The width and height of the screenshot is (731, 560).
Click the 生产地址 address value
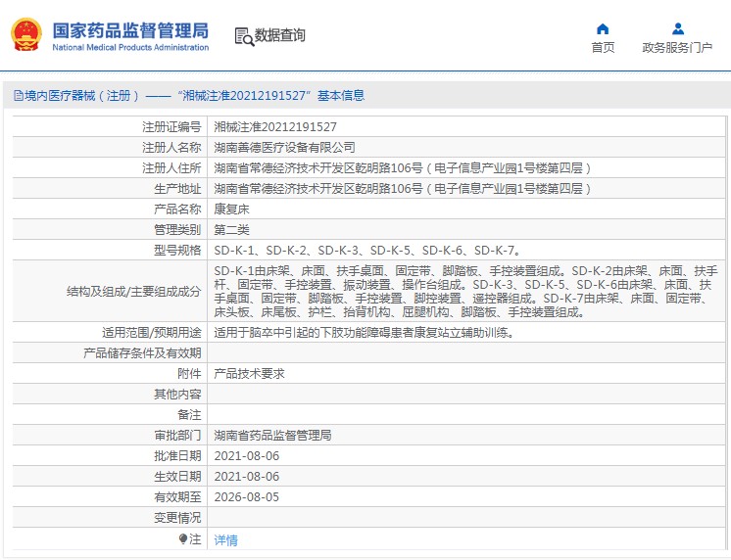[x=403, y=188]
